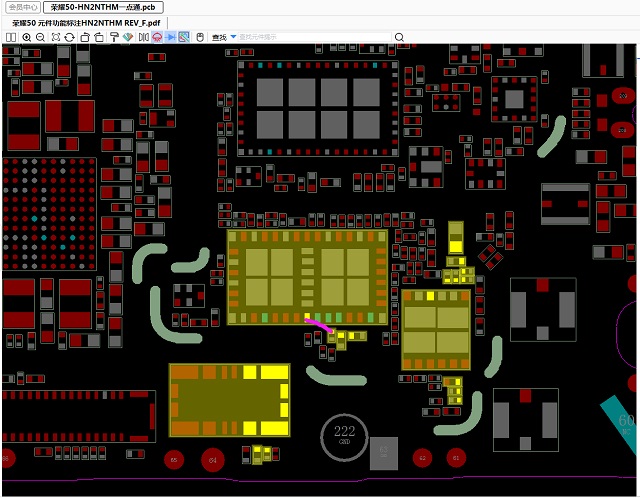Click the fit-to-screen view icon
The image size is (640, 498).
pos(55,37)
